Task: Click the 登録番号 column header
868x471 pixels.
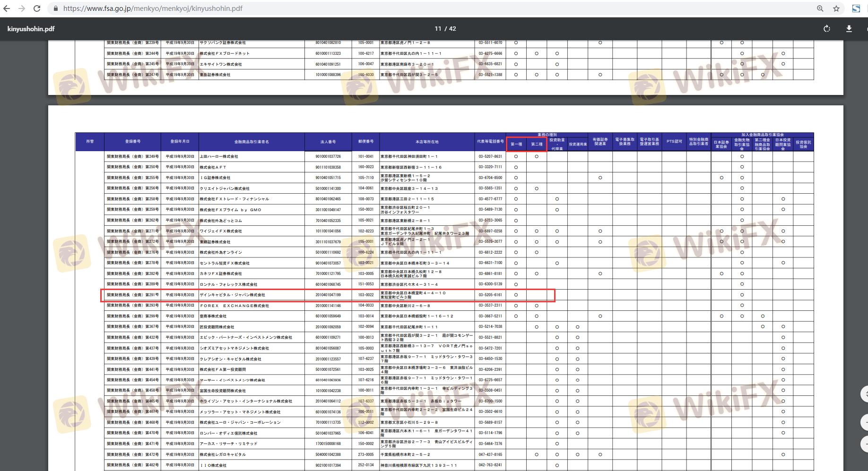Action: click(x=132, y=142)
